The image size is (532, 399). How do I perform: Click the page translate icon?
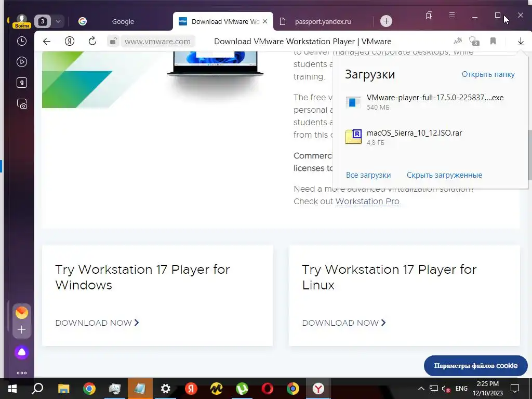pos(458,42)
